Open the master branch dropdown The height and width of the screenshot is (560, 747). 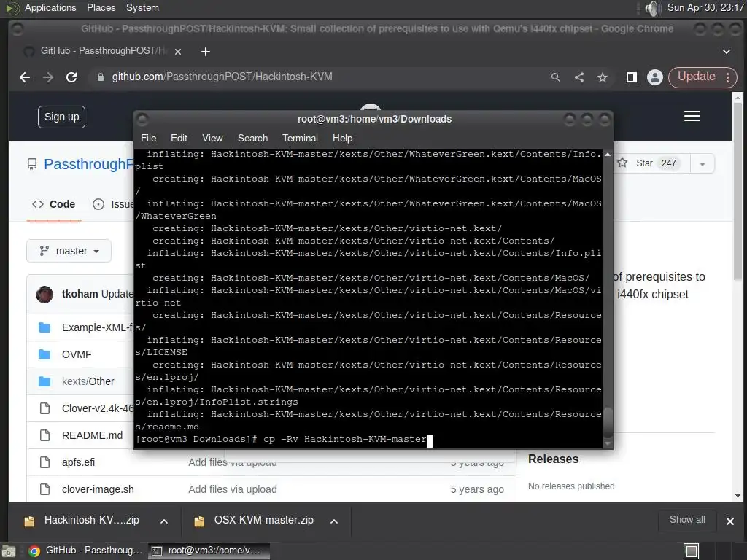[x=69, y=251]
